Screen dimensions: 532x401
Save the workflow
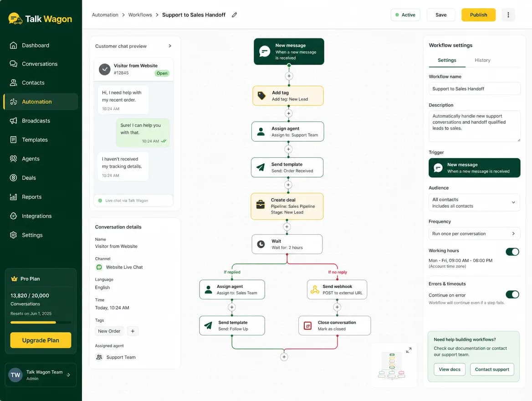point(441,15)
